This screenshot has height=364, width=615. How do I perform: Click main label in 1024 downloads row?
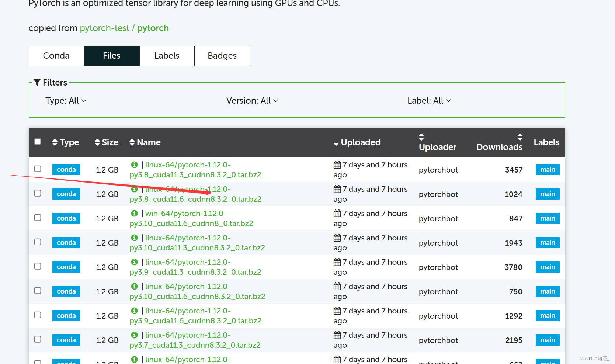pyautogui.click(x=548, y=194)
